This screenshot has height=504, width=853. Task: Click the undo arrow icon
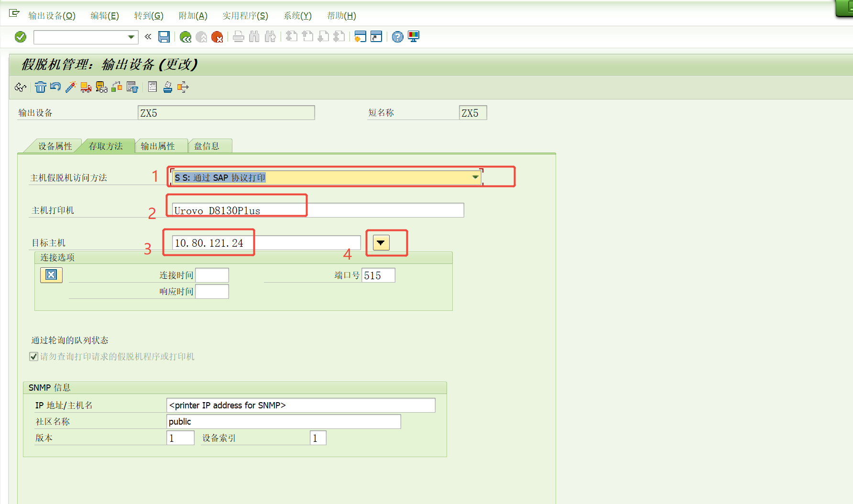(x=55, y=87)
